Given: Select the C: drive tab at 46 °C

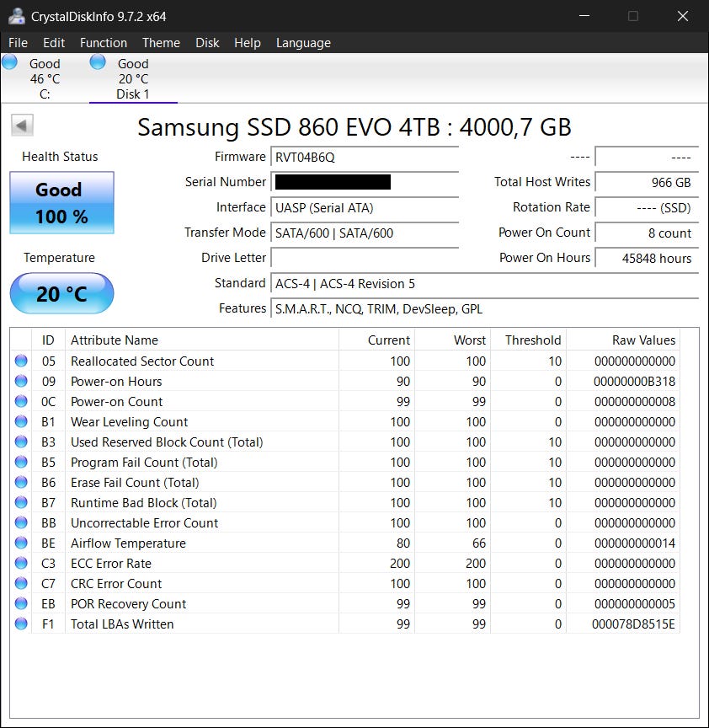Looking at the screenshot, I should (45, 79).
